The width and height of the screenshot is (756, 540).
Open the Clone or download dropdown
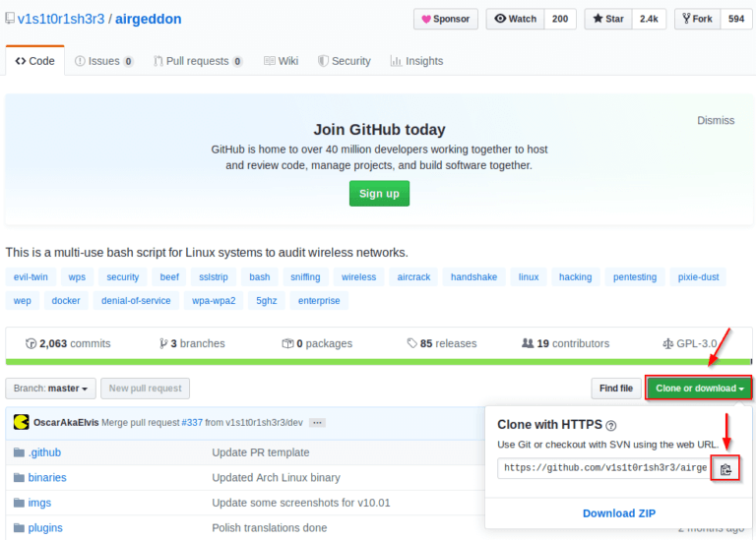coord(699,389)
